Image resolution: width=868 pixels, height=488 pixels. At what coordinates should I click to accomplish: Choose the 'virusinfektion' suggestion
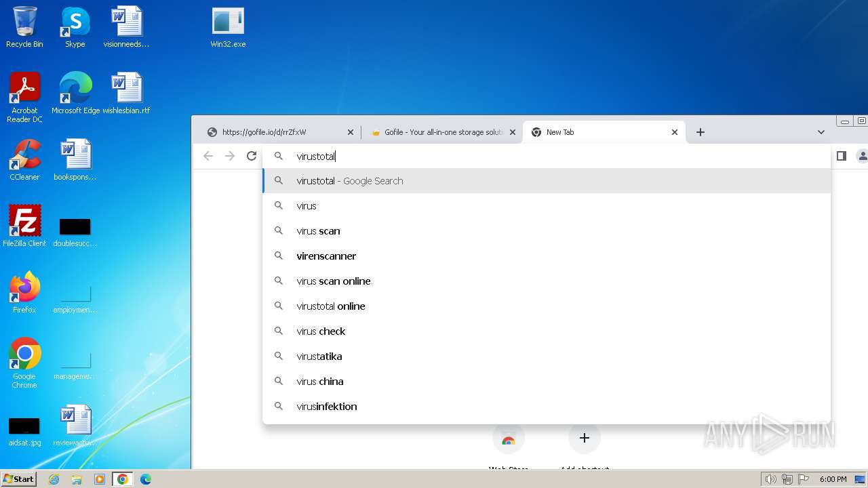(547, 407)
